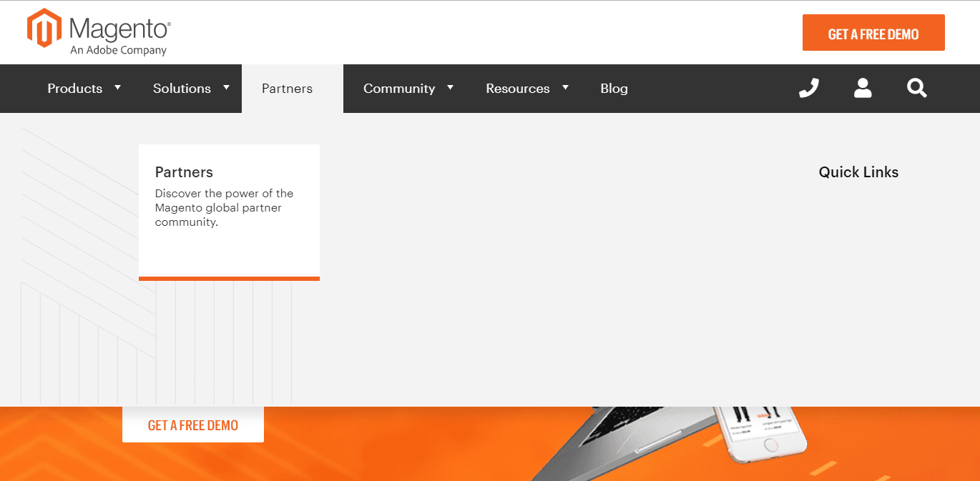Click the Magento logo
980x481 pixels.
point(99,33)
